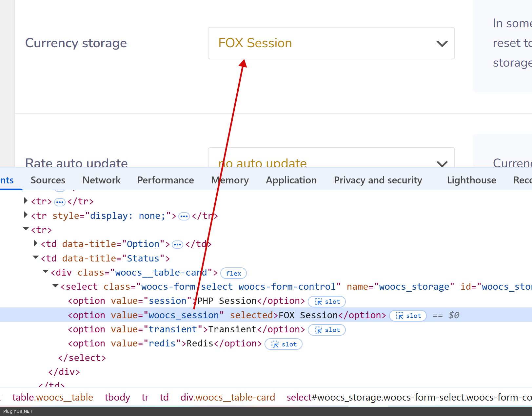This screenshot has width=532, height=416.
Task: Switch to the Lighthouse tab
Action: [x=471, y=180]
